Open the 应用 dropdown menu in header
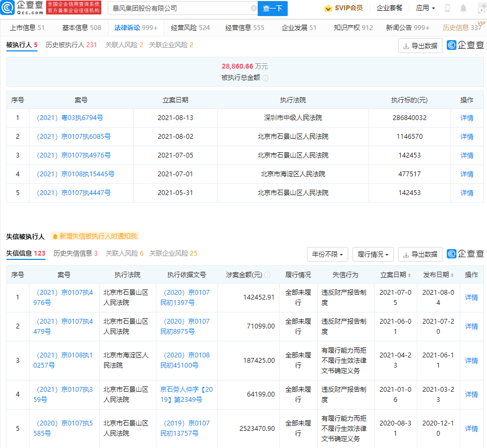 pos(425,9)
